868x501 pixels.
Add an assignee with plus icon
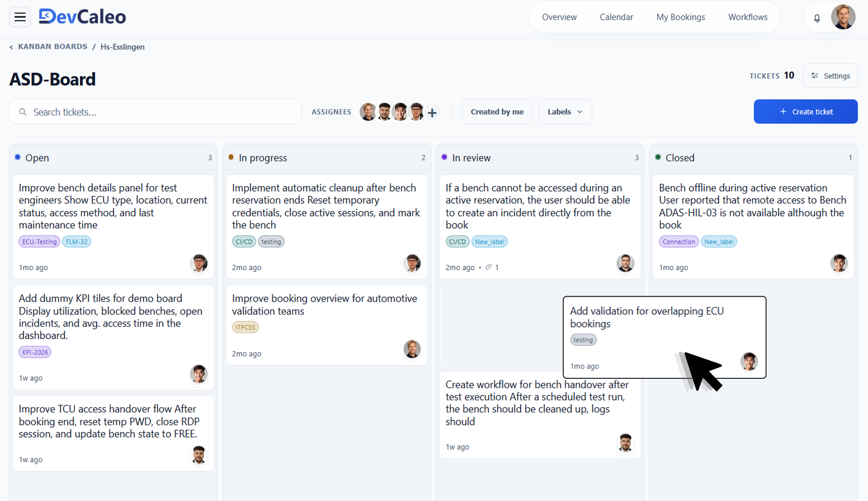432,112
